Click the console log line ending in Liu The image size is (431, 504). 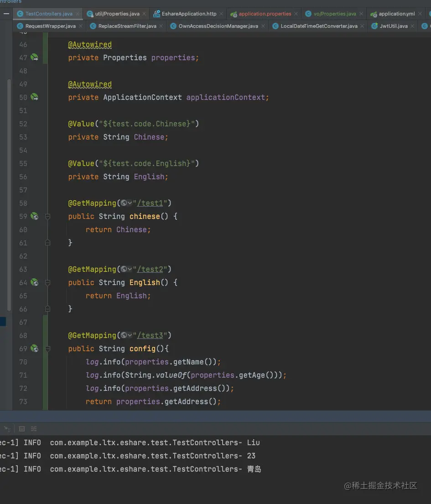click(130, 442)
